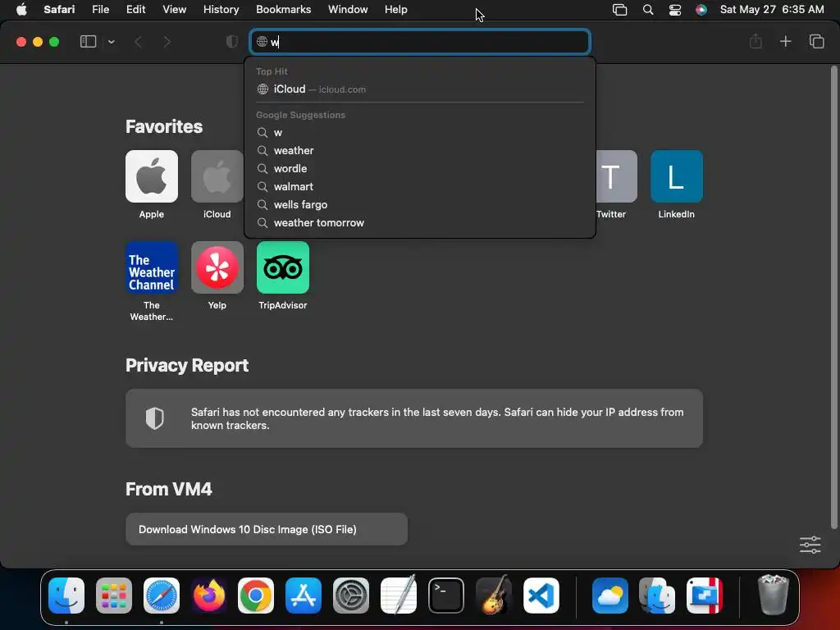This screenshot has width=840, height=630.
Task: Click into the Safari address bar
Action: 420,42
